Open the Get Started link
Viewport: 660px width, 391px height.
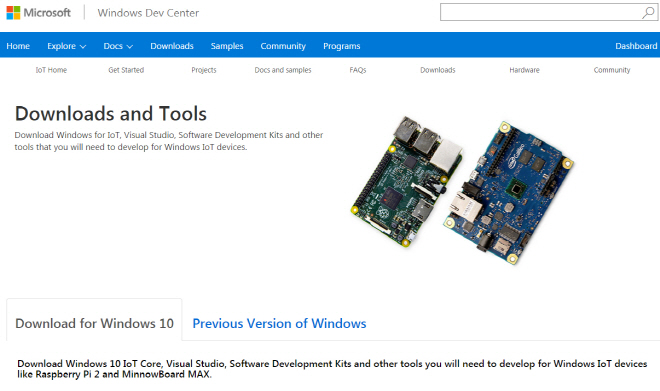click(126, 70)
